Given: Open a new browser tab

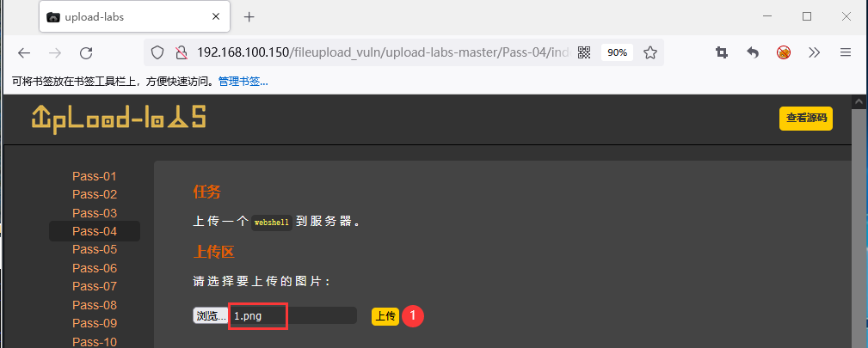Looking at the screenshot, I should tap(249, 17).
